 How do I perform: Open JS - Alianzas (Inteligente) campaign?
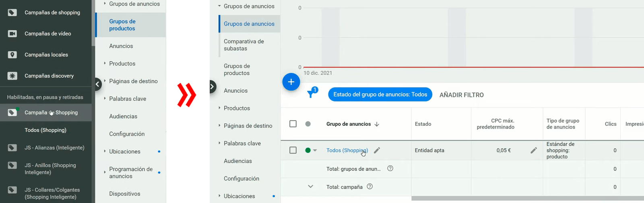coord(54,148)
